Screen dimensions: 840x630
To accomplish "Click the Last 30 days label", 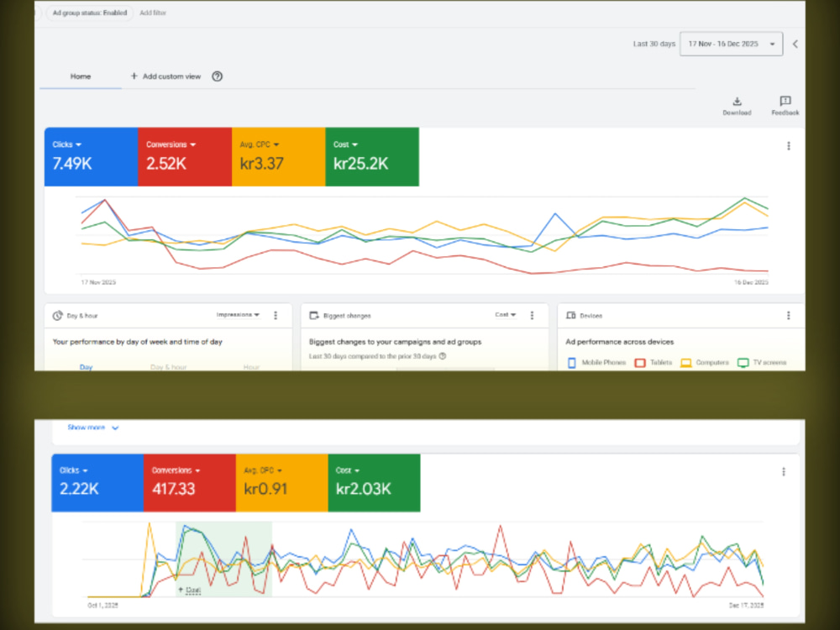I will [654, 44].
